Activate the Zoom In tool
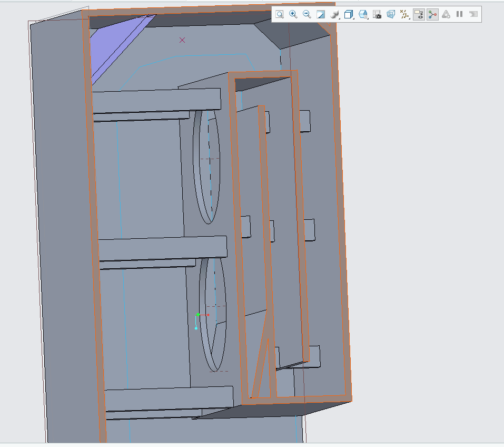The width and height of the screenshot is (504, 447). pyautogui.click(x=293, y=14)
